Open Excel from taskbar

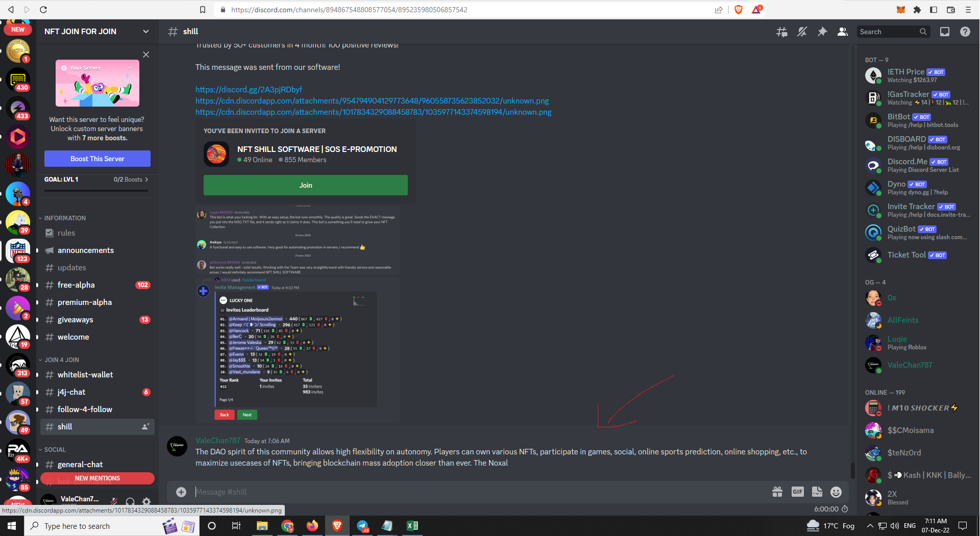412,526
